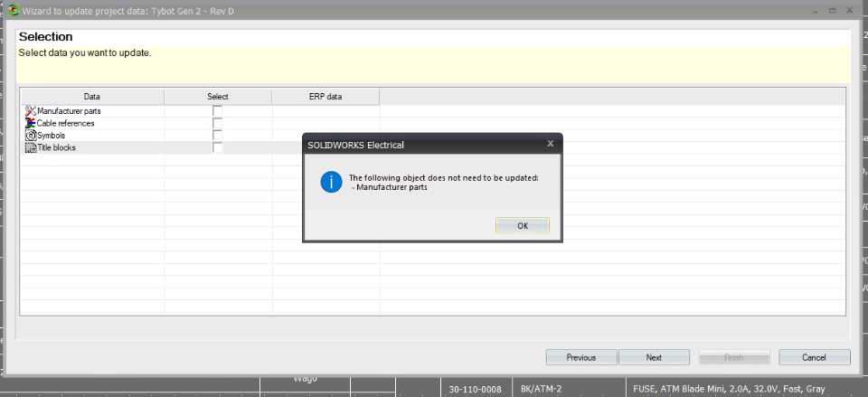Click the wizard title bar app icon
The image size is (868, 397).
pyautogui.click(x=14, y=11)
